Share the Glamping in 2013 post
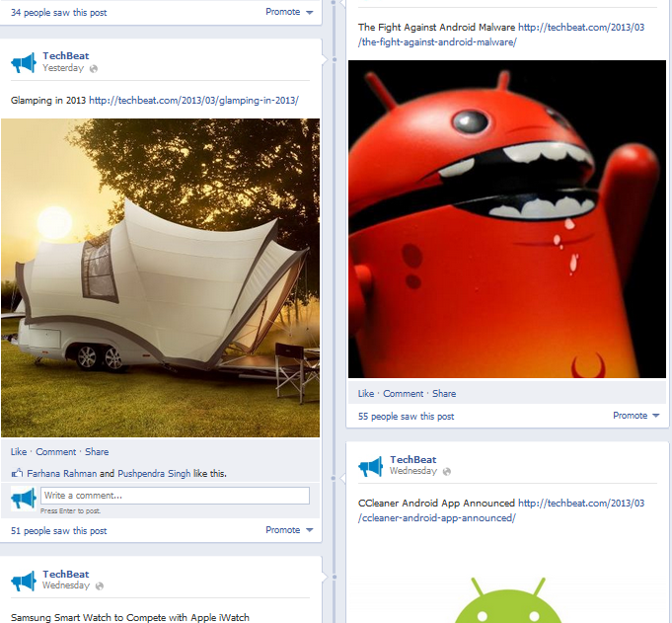 click(x=97, y=452)
